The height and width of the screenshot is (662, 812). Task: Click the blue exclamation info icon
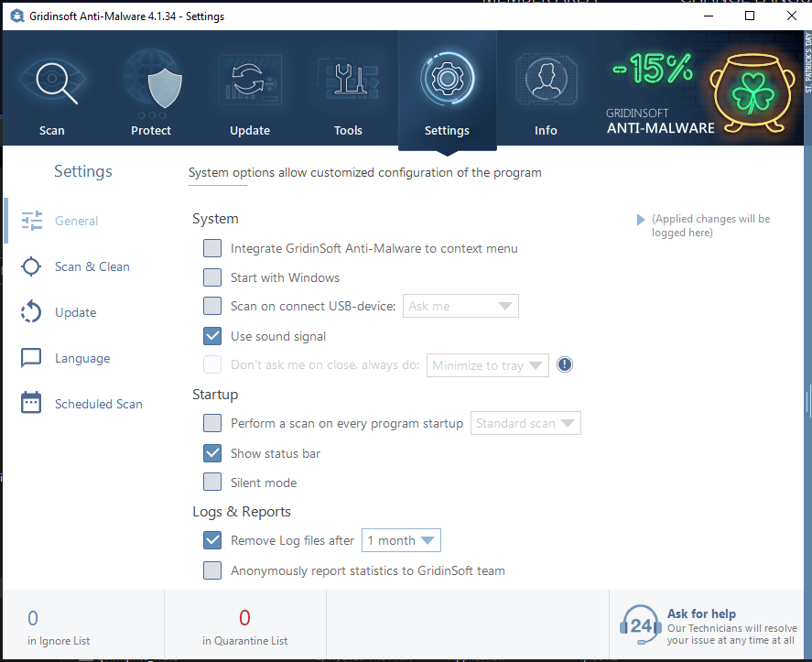[x=565, y=364]
